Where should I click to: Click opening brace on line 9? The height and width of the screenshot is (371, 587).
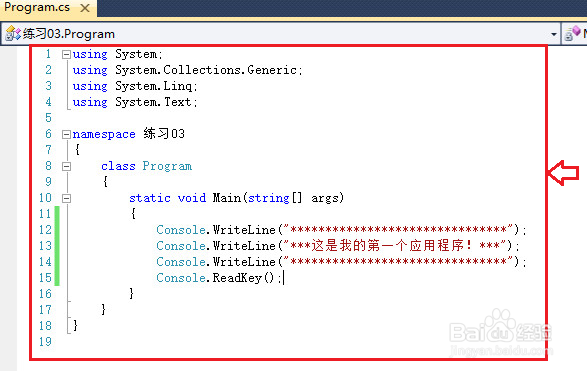click(105, 182)
